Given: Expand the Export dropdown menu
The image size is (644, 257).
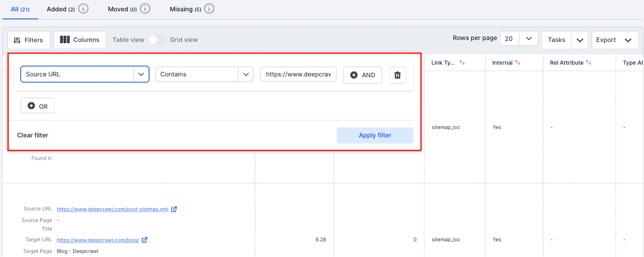Looking at the screenshot, I should [628, 40].
